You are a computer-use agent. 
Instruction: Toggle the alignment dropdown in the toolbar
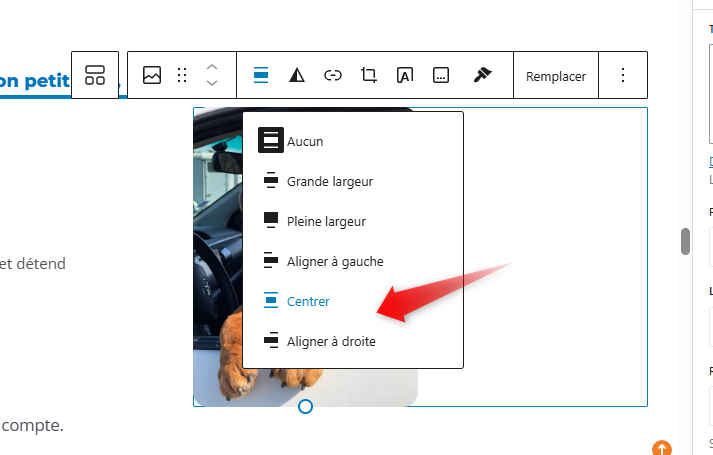261,75
